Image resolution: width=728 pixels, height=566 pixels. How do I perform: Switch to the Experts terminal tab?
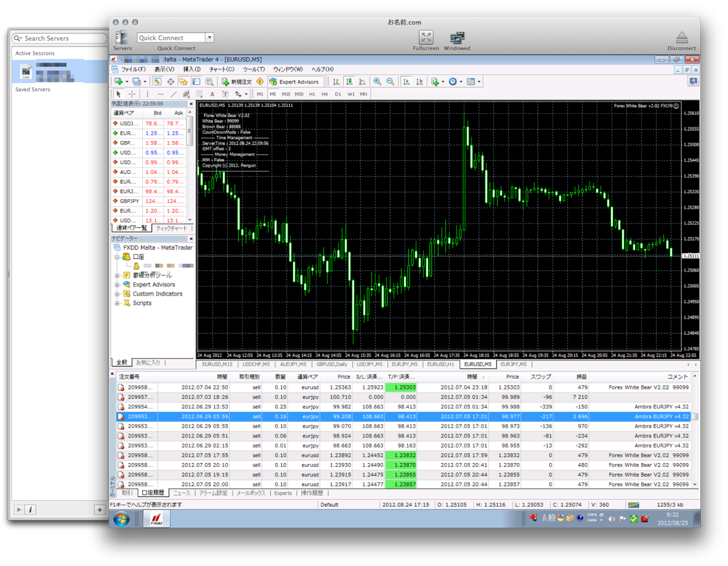(x=283, y=493)
